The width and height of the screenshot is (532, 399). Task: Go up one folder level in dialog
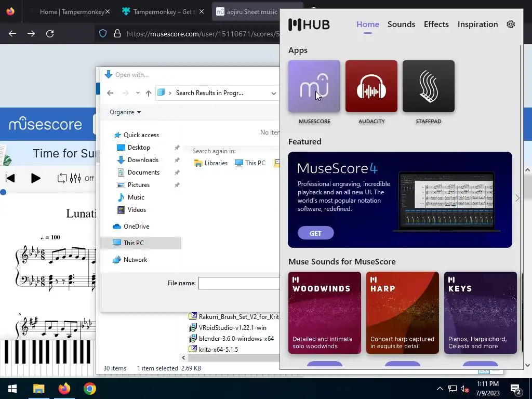click(x=148, y=94)
